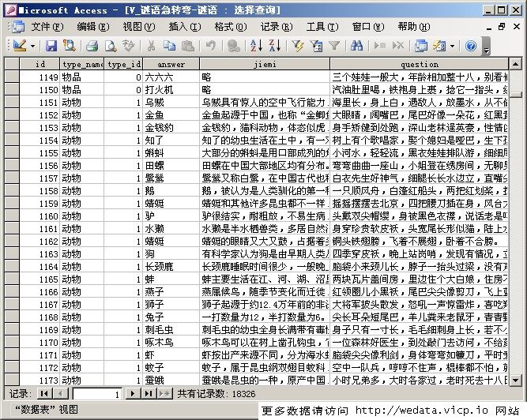This screenshot has height=420, width=527.
Task: Select the id column header
Action: pyautogui.click(x=40, y=64)
